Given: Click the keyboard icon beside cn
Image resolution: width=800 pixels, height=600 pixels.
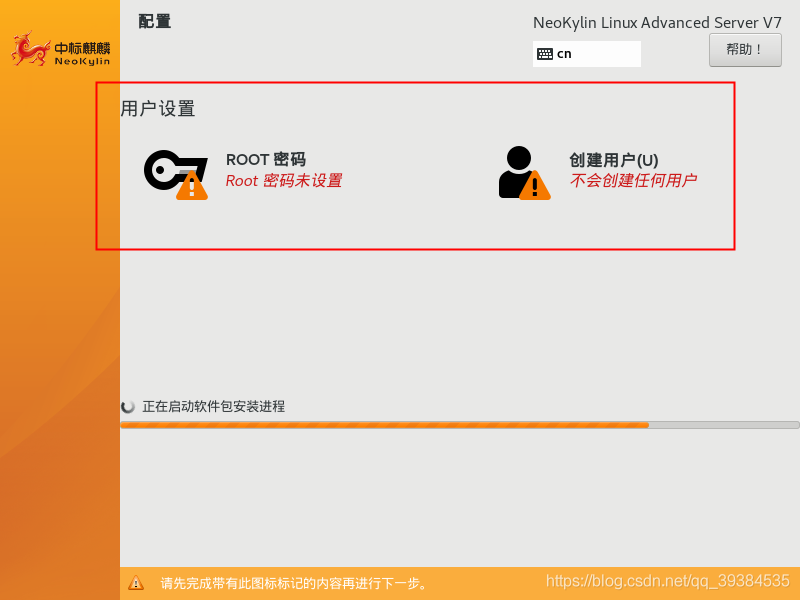Looking at the screenshot, I should point(544,54).
